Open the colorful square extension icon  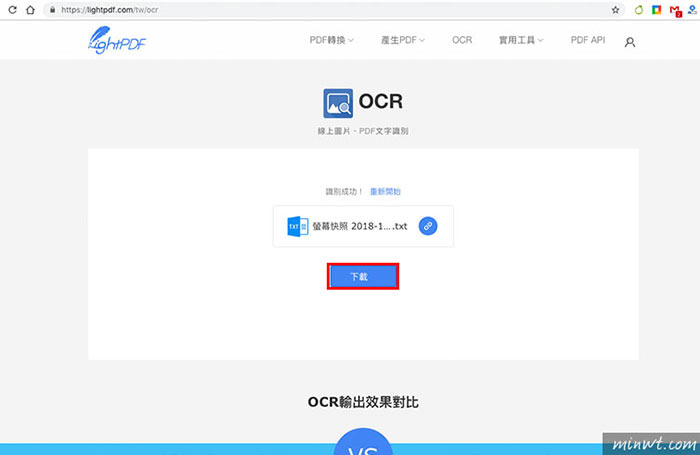[x=656, y=9]
